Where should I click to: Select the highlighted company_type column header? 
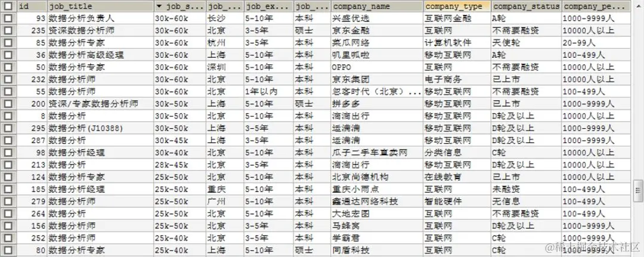457,6
